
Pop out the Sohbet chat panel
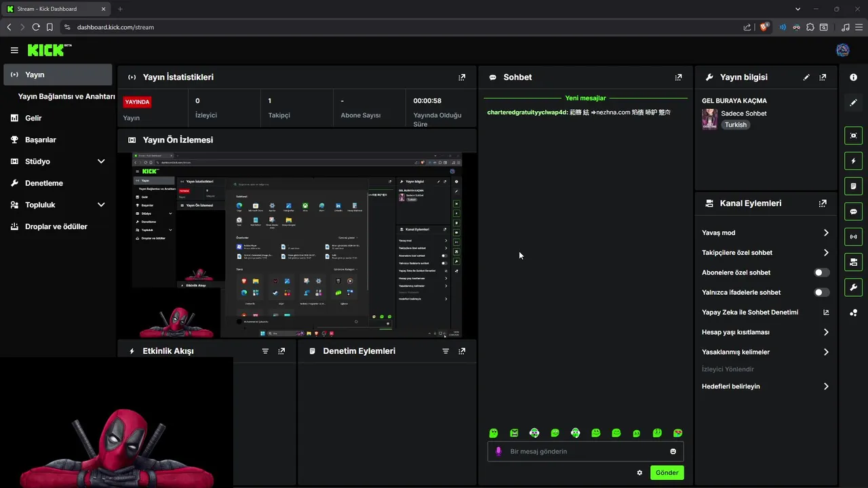678,77
